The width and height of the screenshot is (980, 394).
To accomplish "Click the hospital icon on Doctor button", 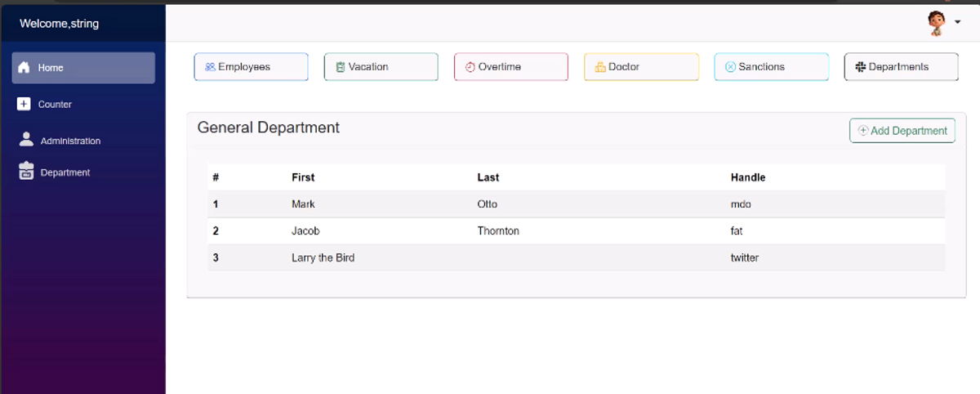I will pos(600,67).
